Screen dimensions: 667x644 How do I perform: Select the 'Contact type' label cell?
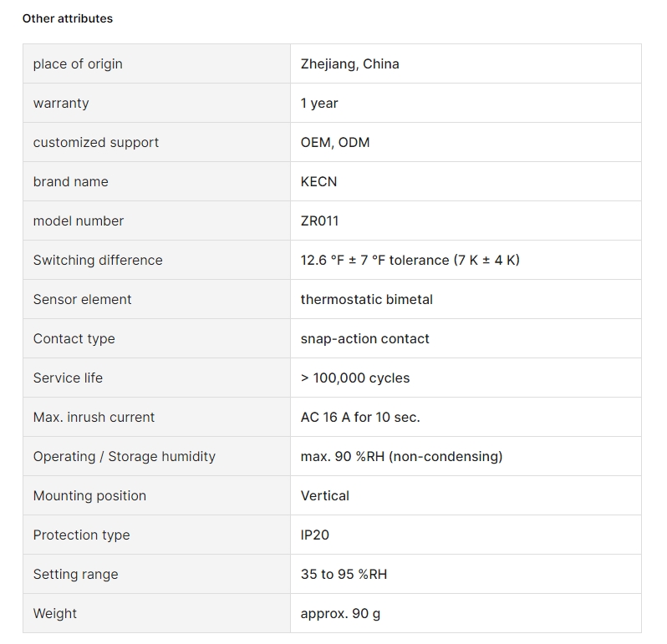pyautogui.click(x=156, y=339)
